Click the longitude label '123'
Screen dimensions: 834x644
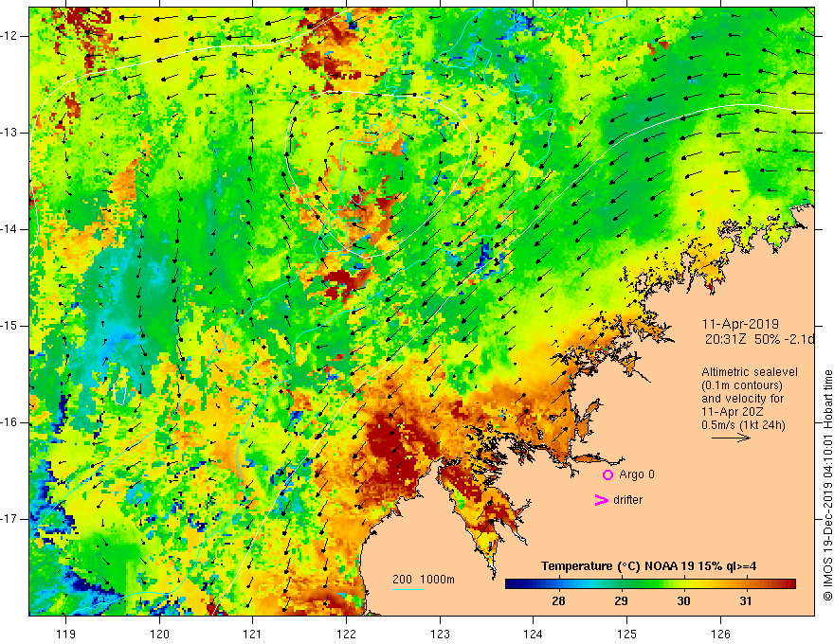tap(440, 634)
